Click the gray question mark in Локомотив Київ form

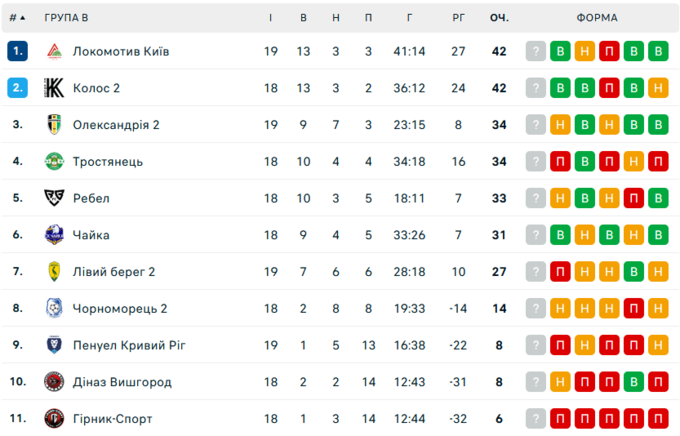(536, 51)
